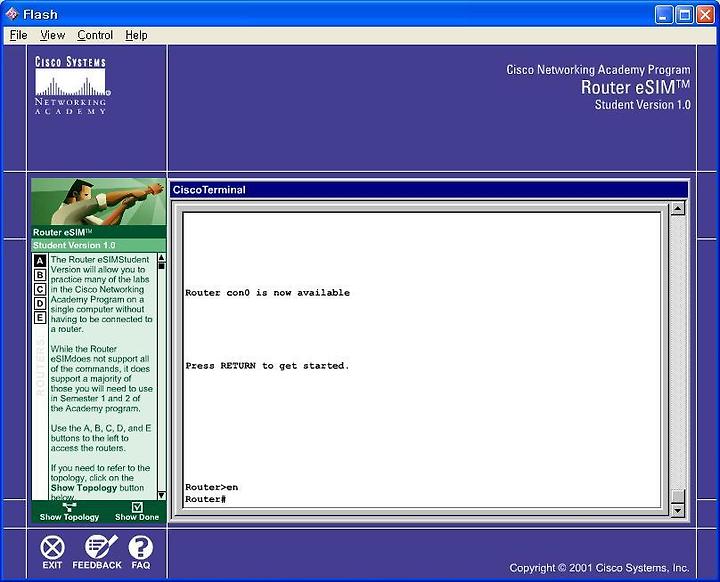Click the 'Student Version 1.0' green label
This screenshot has width=720, height=582.
[x=74, y=245]
